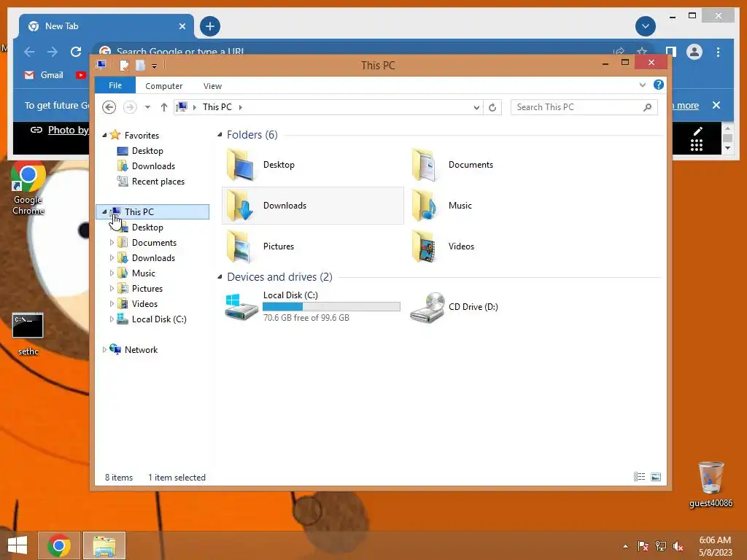This screenshot has height=560, width=747.
Task: Open the Documents folder icon
Action: point(424,165)
